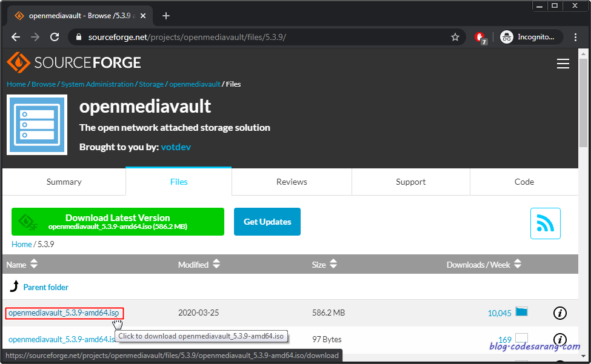Switch to the Summary tab
Image resolution: width=591 pixels, height=364 pixels.
click(x=64, y=182)
